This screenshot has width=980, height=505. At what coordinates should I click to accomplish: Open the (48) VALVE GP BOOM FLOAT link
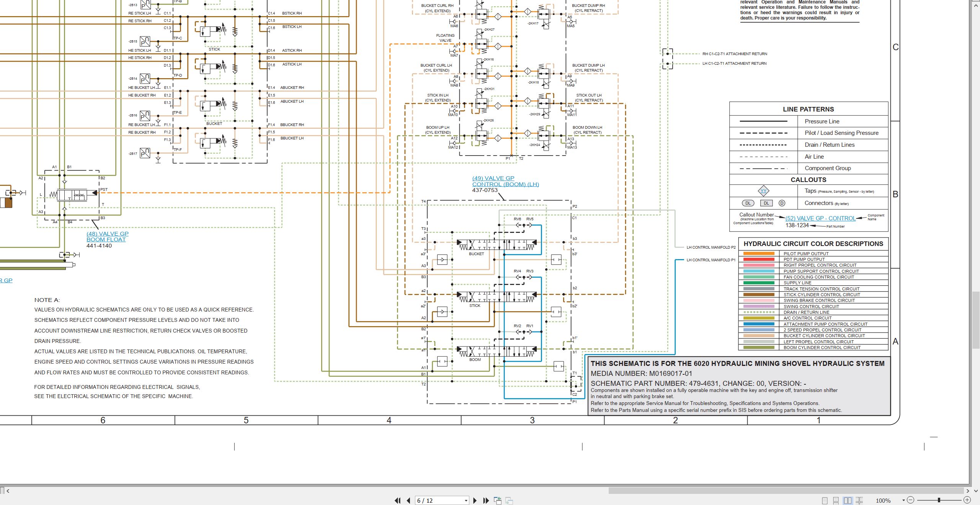pos(108,236)
